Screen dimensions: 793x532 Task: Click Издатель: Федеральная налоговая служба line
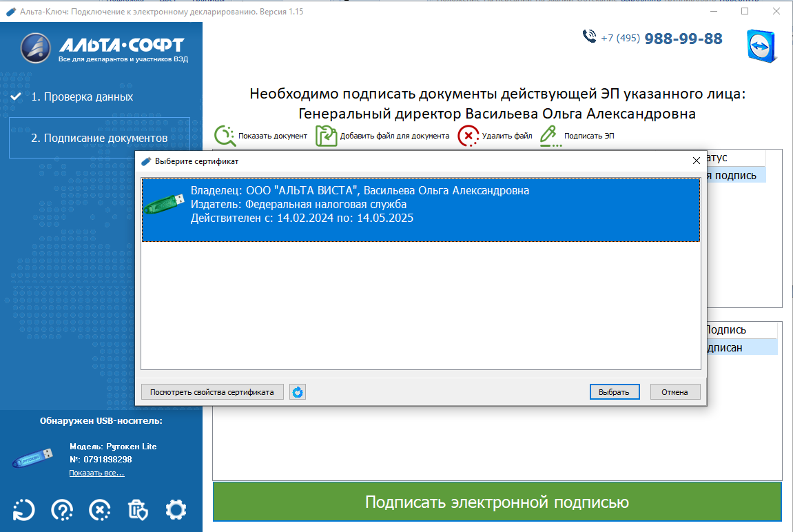(x=298, y=204)
